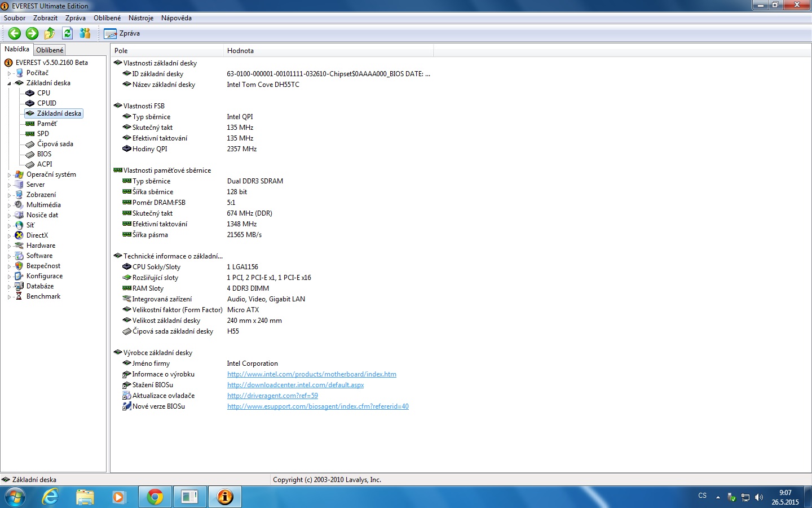Select the Šířka pásma row

[273, 235]
